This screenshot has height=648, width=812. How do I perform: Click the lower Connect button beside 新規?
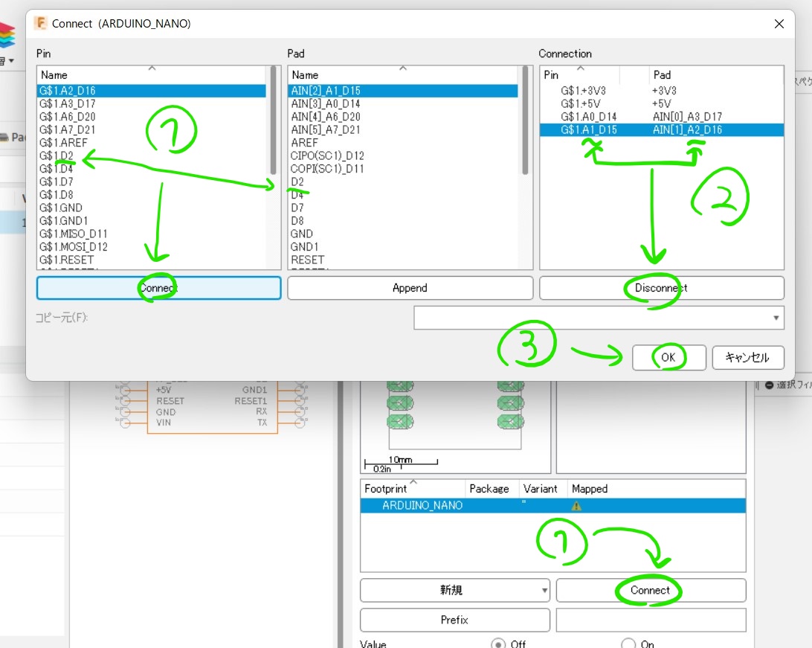click(x=651, y=590)
